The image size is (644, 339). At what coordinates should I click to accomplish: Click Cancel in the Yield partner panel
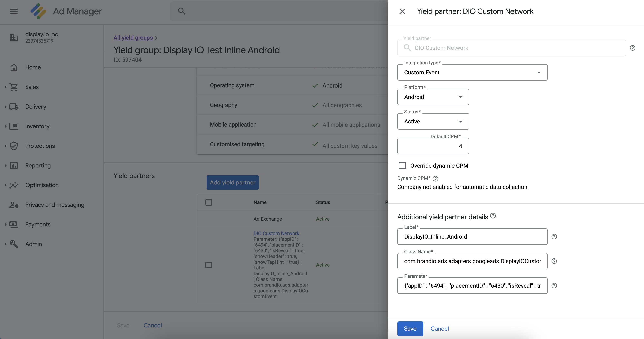click(x=439, y=329)
